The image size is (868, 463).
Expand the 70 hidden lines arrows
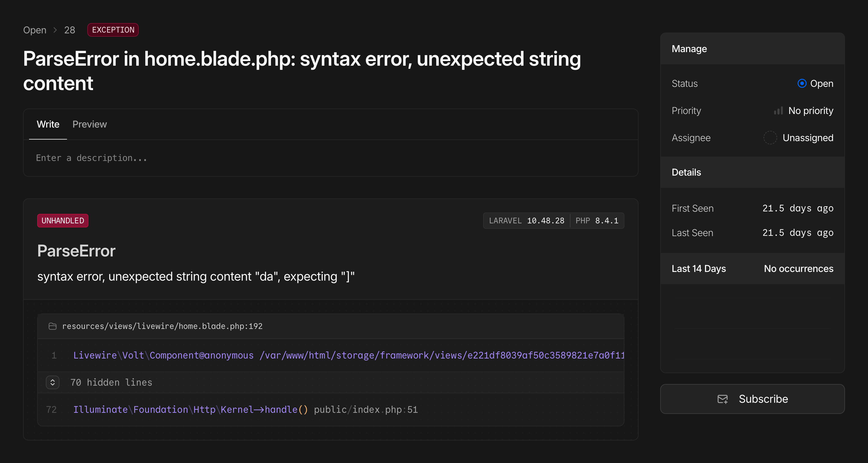point(53,382)
